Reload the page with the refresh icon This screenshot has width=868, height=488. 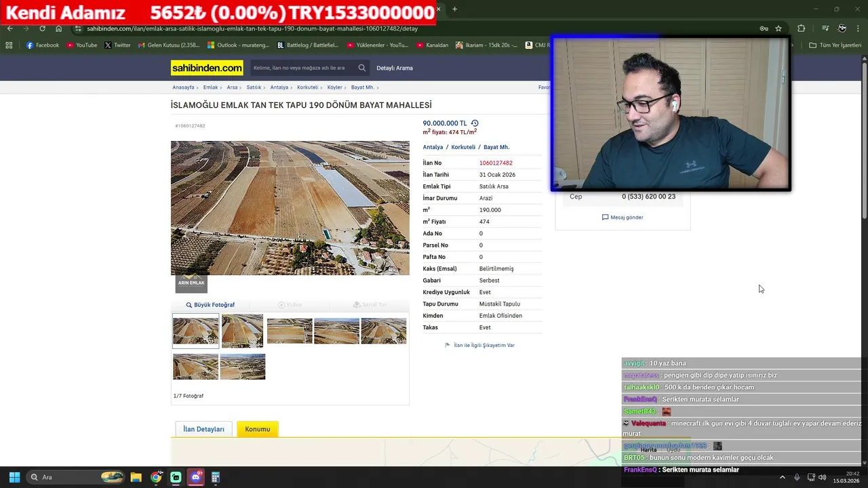(x=42, y=28)
